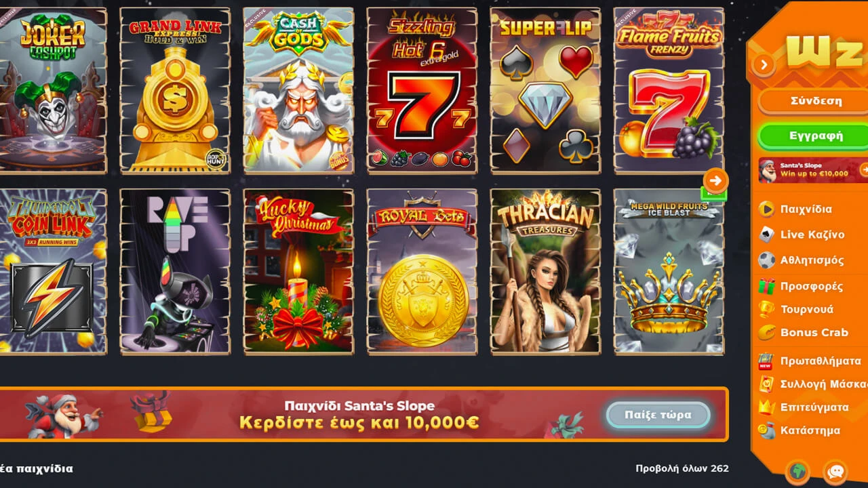
Task: Open the Τουρνουά trophy icon
Action: 766,310
